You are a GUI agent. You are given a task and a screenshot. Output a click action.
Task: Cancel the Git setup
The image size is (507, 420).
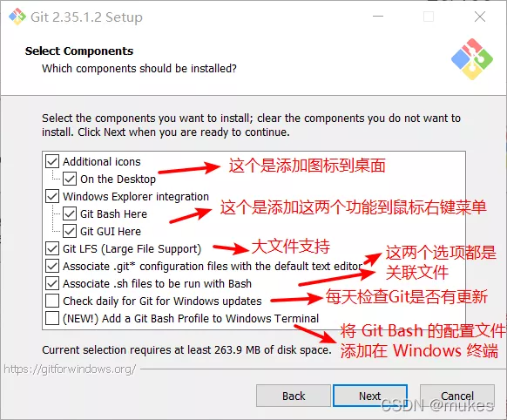click(x=457, y=396)
